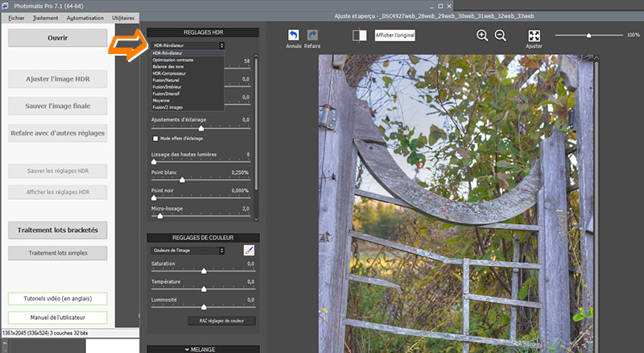The width and height of the screenshot is (644, 353).
Task: Click the Lissage des hautes lumières slider handle
Action: pos(154,162)
